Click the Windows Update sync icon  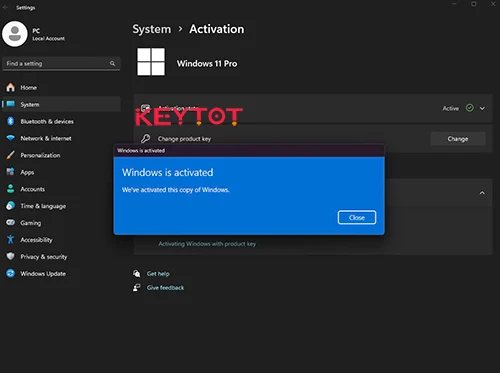point(11,273)
